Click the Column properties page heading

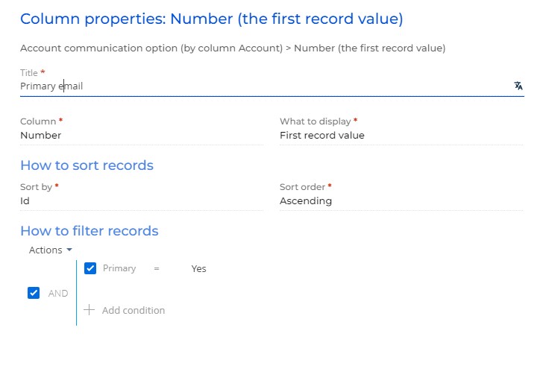212,19
